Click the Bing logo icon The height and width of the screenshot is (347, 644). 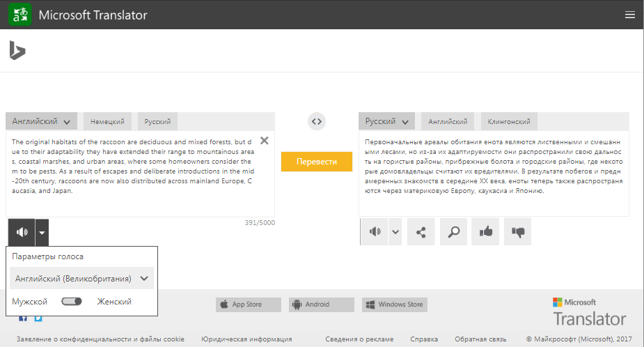(17, 51)
